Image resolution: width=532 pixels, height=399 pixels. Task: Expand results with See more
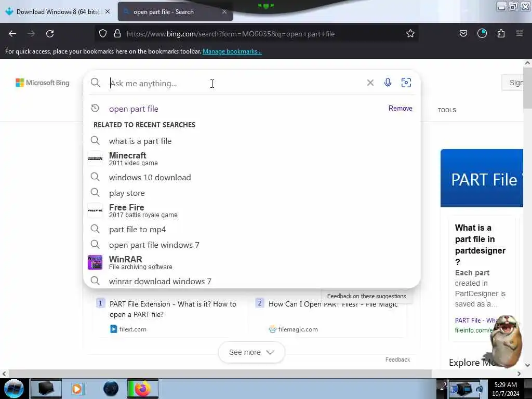tap(251, 352)
